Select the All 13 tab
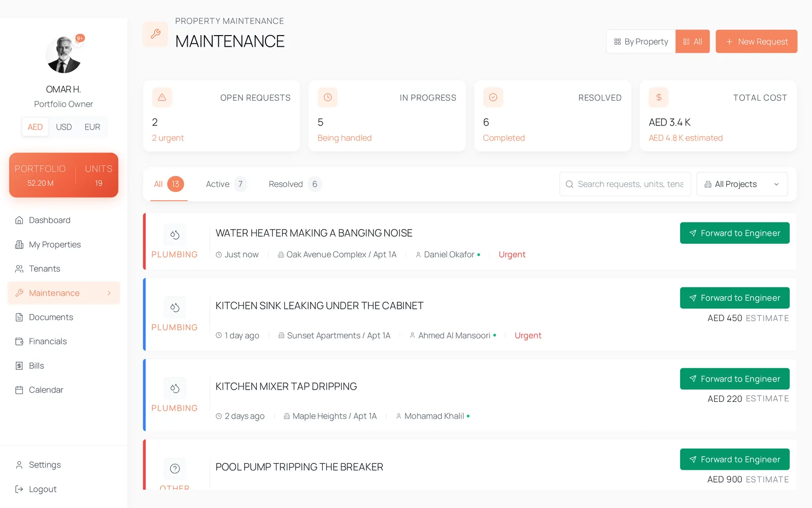812x508 pixels. tap(169, 184)
